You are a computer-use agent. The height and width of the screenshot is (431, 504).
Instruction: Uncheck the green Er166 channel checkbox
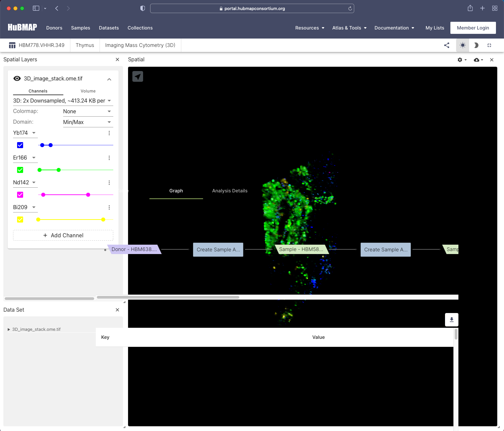coord(20,170)
